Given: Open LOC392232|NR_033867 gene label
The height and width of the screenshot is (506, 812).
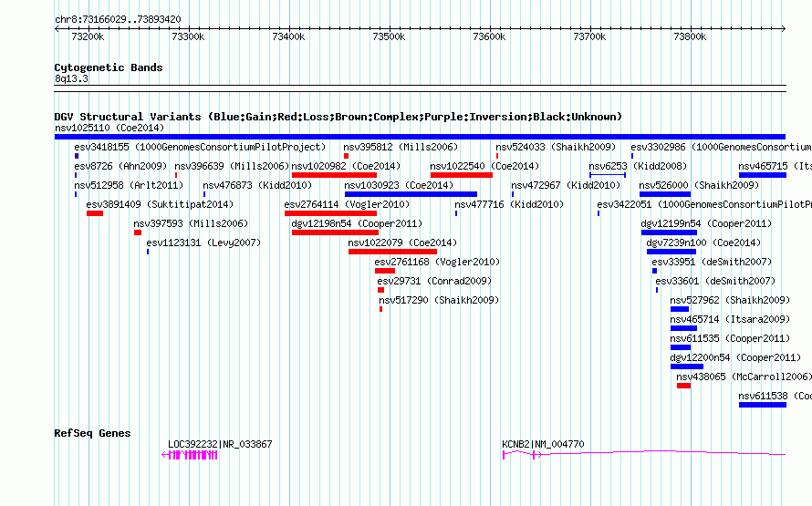Looking at the screenshot, I should 220,444.
